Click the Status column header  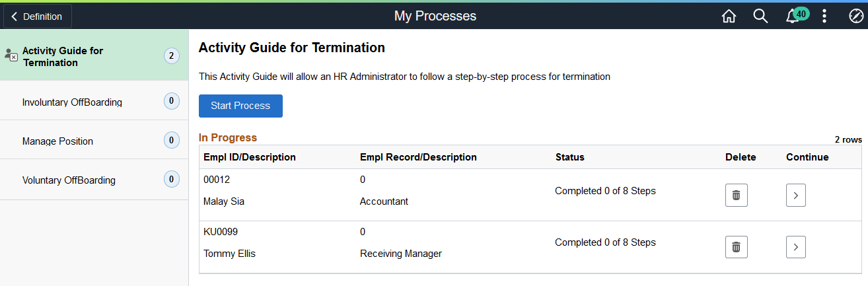pos(569,157)
